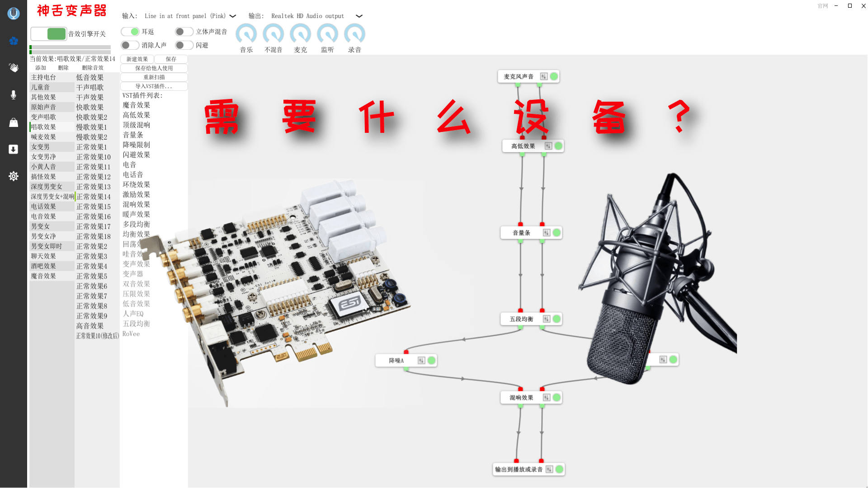Adjust the 不混音 volume knob
The image size is (868, 488).
click(274, 34)
